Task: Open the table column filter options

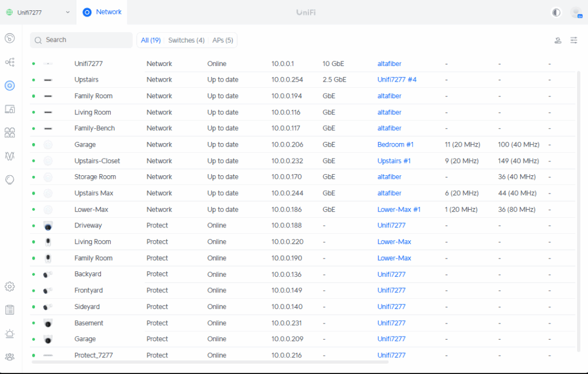Action: (574, 40)
